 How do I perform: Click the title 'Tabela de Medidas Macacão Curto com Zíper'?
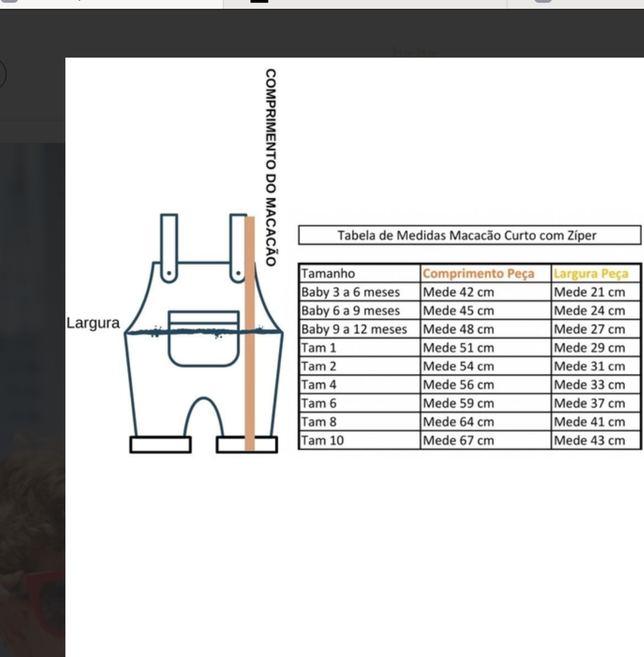[x=467, y=236]
